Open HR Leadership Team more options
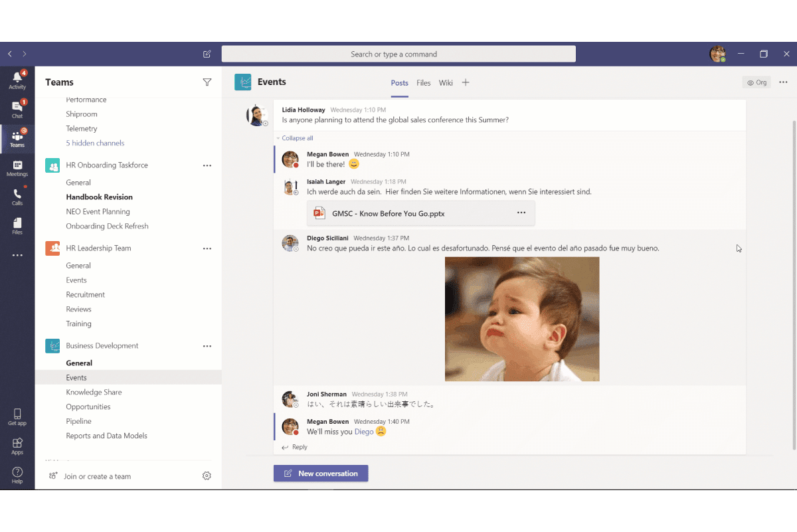 [x=207, y=248]
